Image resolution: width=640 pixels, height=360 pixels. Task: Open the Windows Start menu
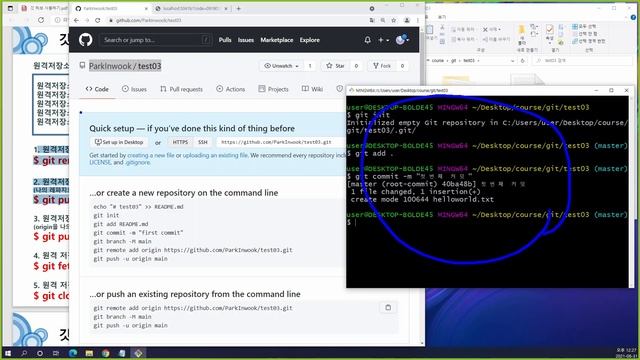[8, 353]
